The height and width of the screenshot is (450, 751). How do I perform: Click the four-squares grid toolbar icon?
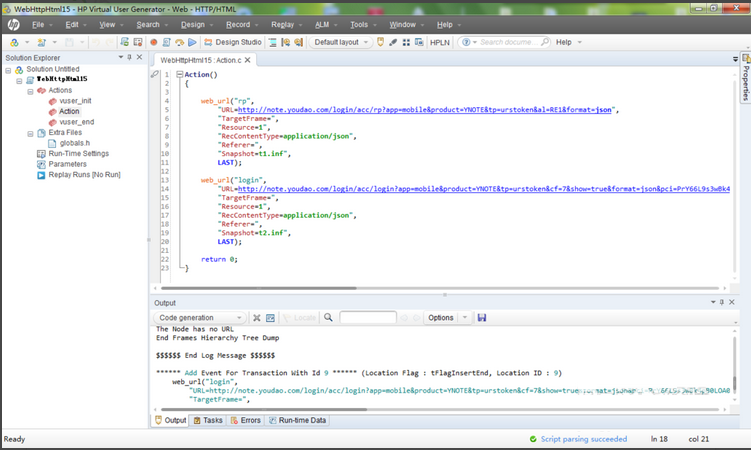[x=406, y=42]
